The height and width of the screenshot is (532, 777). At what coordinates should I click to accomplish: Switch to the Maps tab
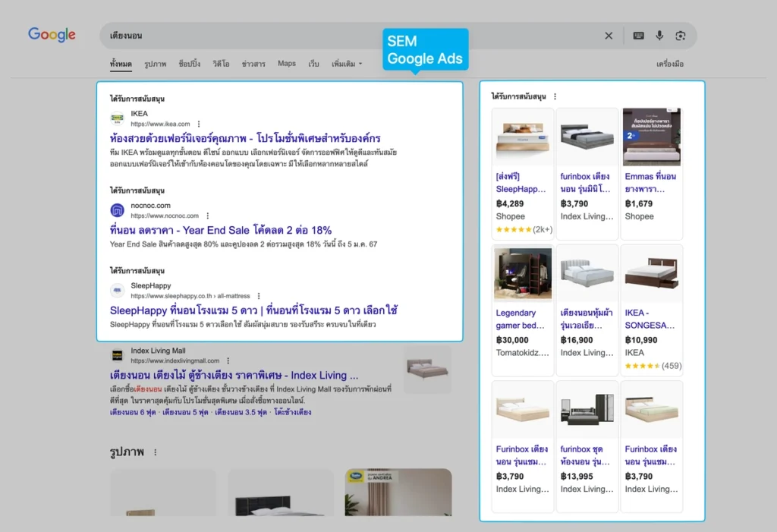pos(286,64)
